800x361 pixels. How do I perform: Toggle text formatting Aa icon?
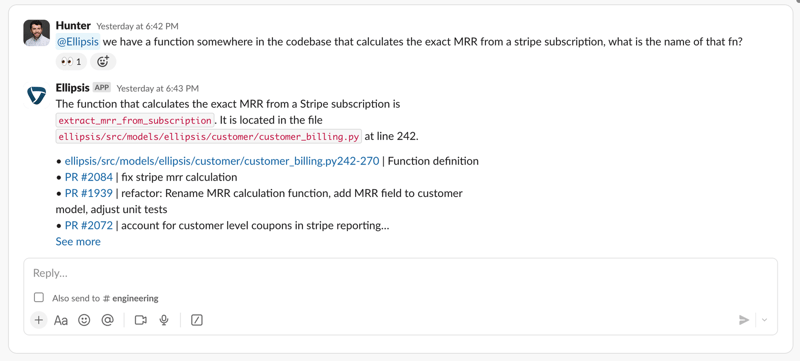tap(61, 320)
